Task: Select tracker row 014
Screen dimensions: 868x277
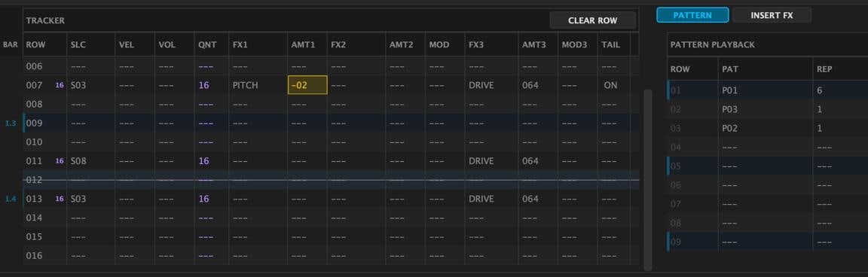Action: pyautogui.click(x=331, y=218)
